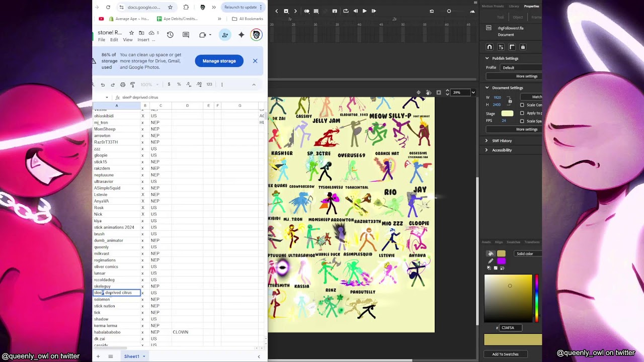
Task: Enable Scale Content checkbox
Action: click(x=522, y=105)
